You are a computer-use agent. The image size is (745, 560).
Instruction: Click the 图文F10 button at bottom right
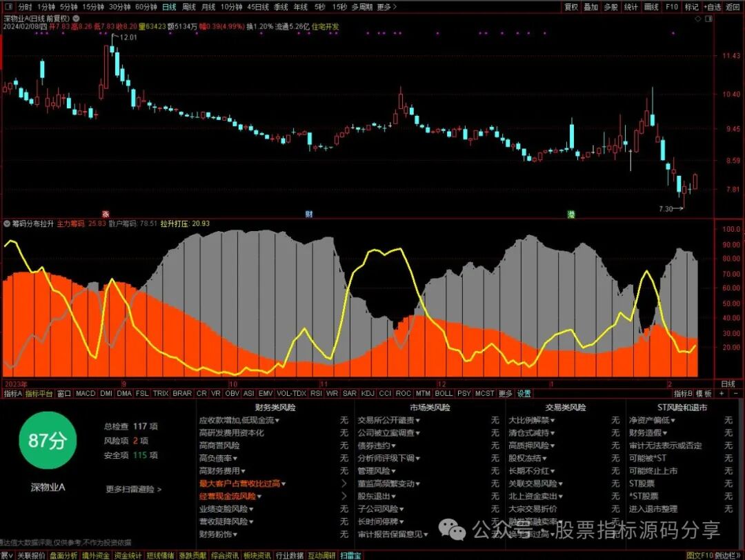point(699,555)
